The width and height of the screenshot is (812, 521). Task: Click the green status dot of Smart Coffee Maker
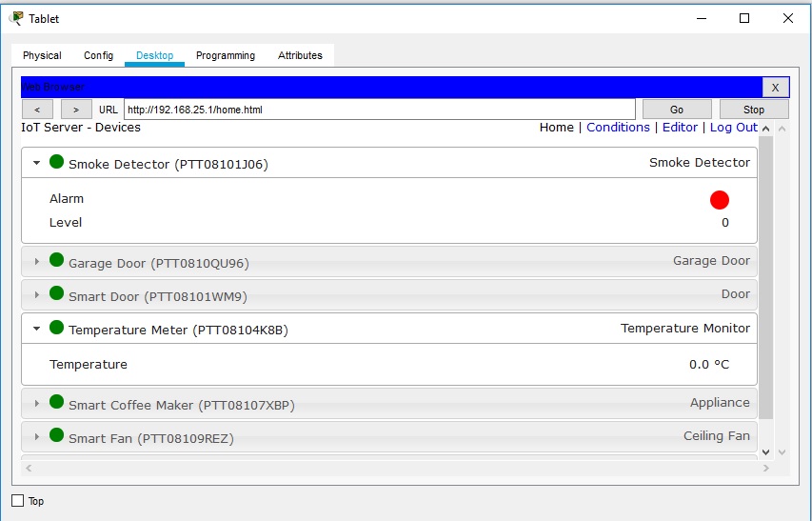point(56,401)
